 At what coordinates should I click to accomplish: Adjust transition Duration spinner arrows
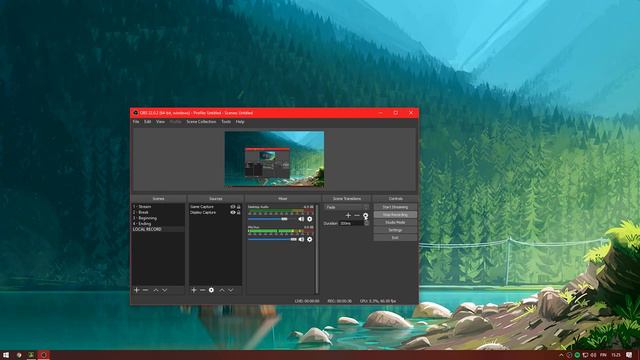click(x=366, y=223)
